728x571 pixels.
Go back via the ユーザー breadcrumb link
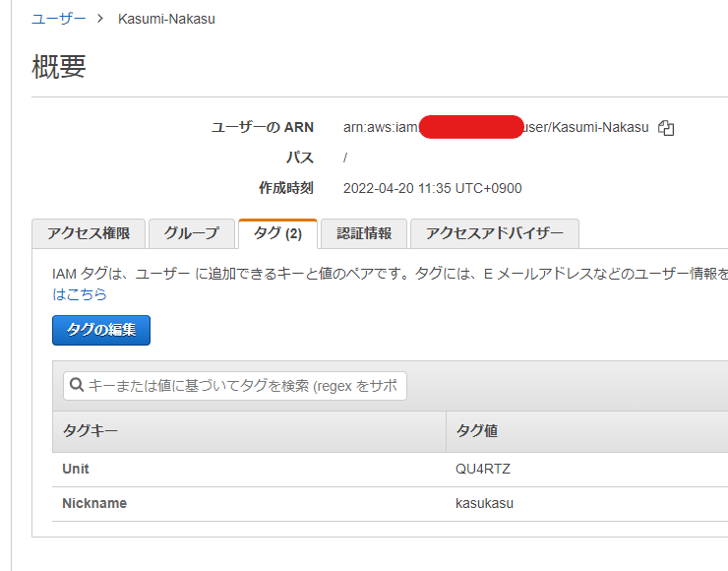(58, 19)
